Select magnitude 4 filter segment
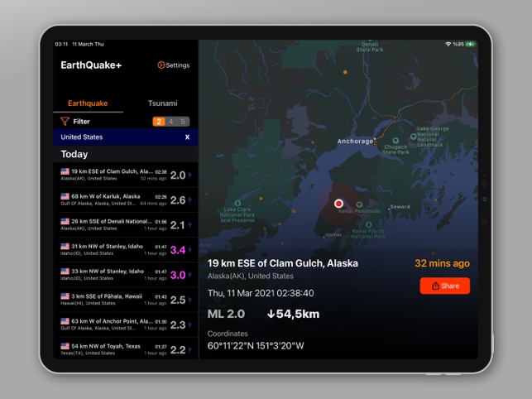This screenshot has height=399, width=532. coord(171,122)
